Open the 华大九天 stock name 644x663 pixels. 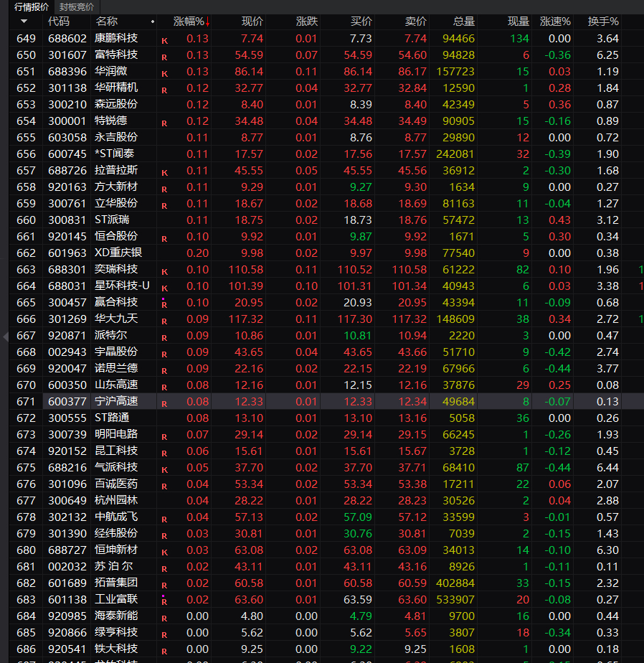point(110,319)
